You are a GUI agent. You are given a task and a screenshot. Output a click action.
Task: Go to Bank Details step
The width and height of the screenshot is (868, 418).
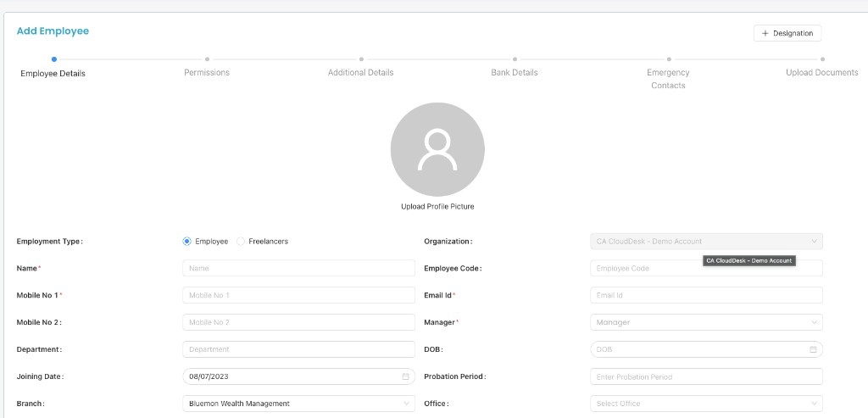(515, 73)
